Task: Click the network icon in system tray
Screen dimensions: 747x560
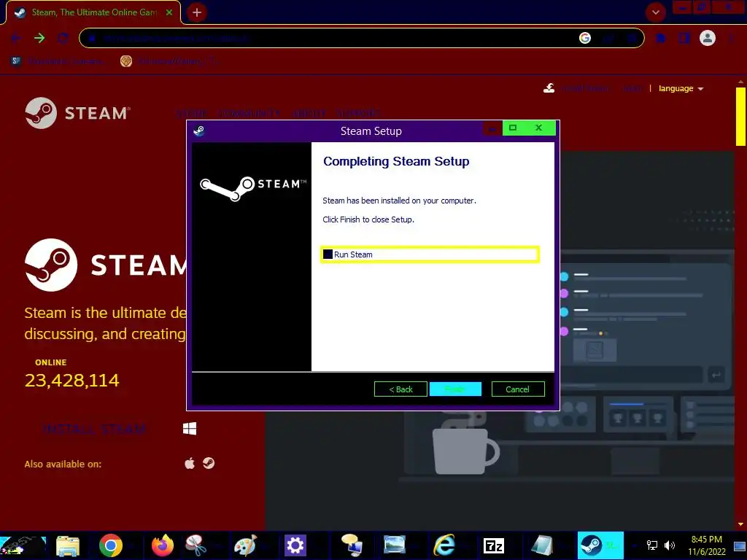Action: point(651,545)
